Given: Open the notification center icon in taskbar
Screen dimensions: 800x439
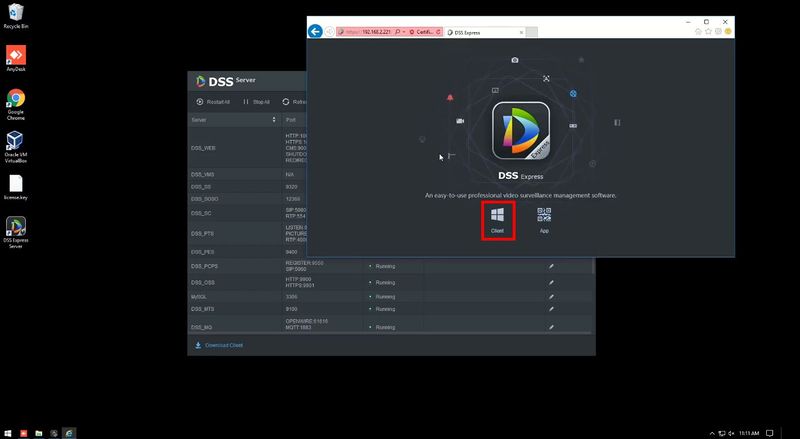Looking at the screenshot, I should point(769,433).
